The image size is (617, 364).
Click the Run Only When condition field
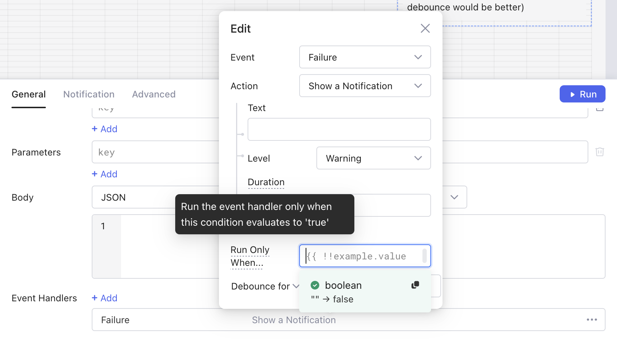coord(362,256)
